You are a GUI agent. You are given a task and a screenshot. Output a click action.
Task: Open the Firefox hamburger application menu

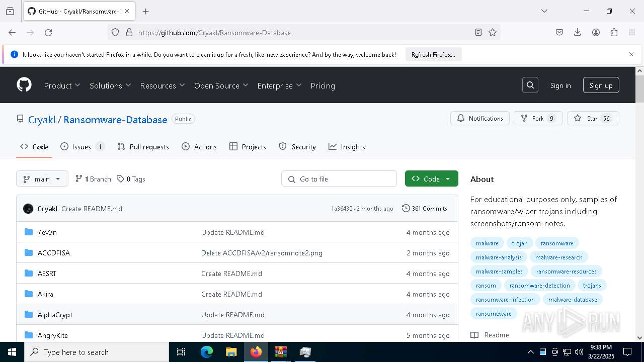(632, 33)
